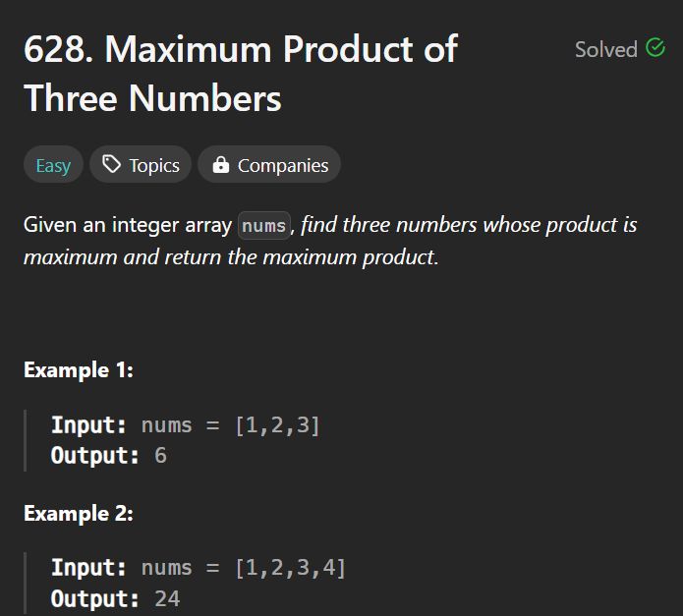Viewport: 683px width, 616px height.
Task: Click the lock icon on Companies
Action: [221, 165]
